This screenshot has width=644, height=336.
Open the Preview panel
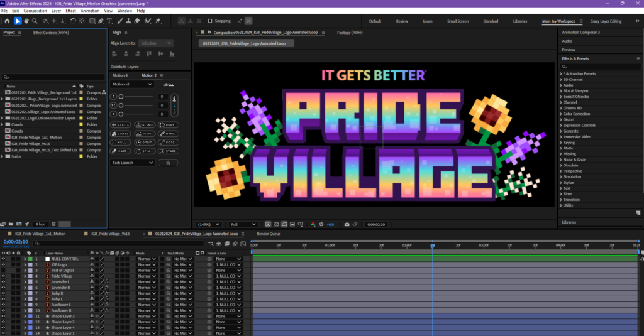click(x=569, y=50)
